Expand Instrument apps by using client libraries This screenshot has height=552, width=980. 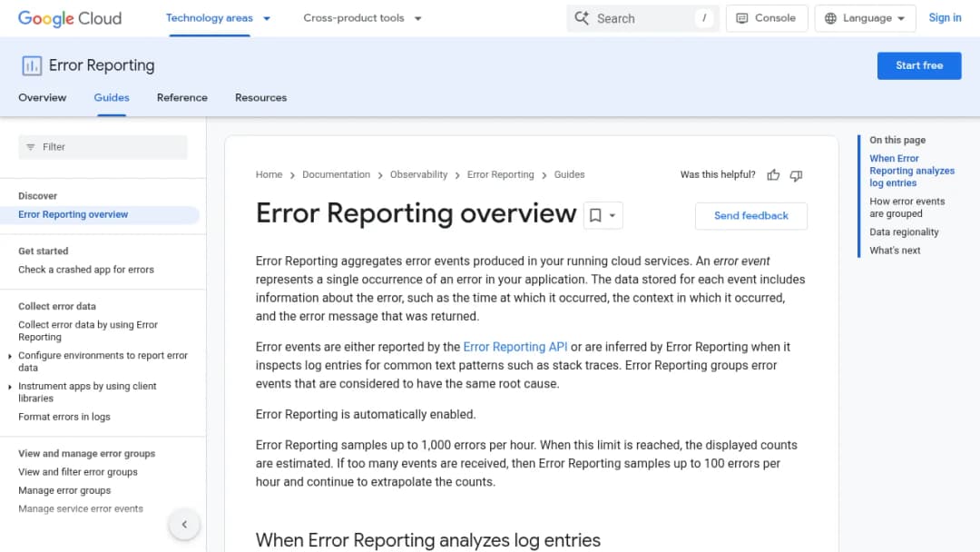point(10,387)
